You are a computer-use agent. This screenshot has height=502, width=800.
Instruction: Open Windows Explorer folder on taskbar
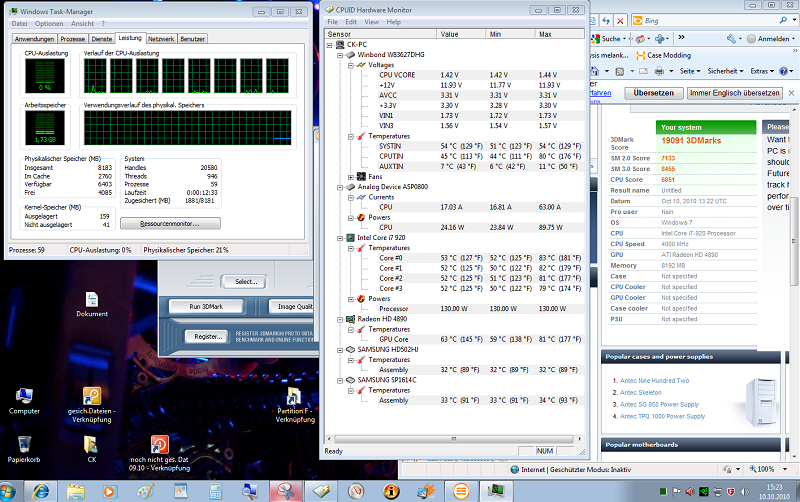point(76,492)
